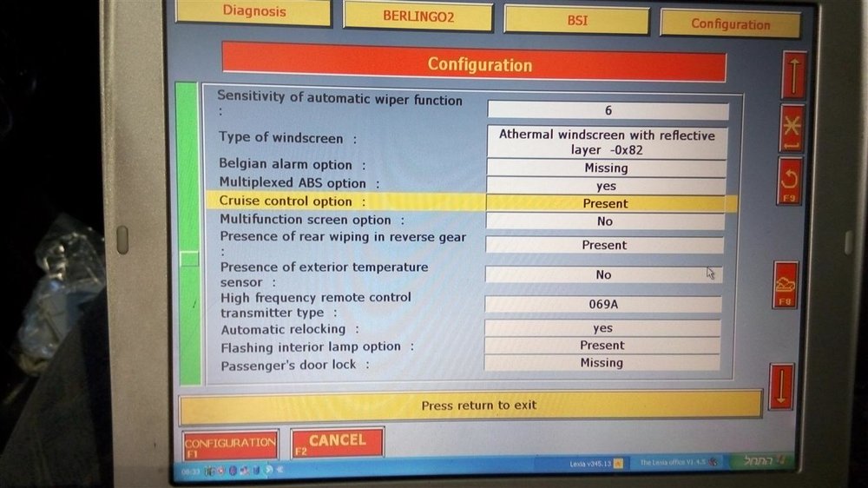Toggle the Multiplexed ABS option yes value
868x488 pixels.
point(606,186)
